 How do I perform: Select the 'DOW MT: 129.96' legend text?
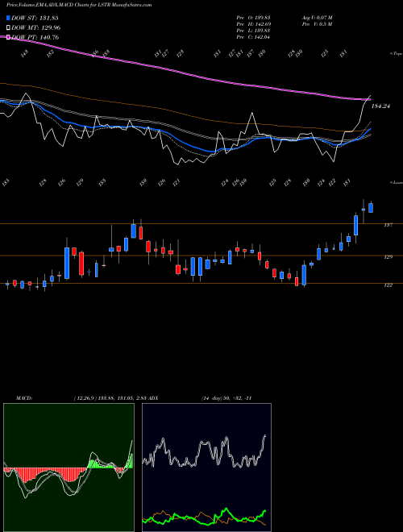pos(36,27)
